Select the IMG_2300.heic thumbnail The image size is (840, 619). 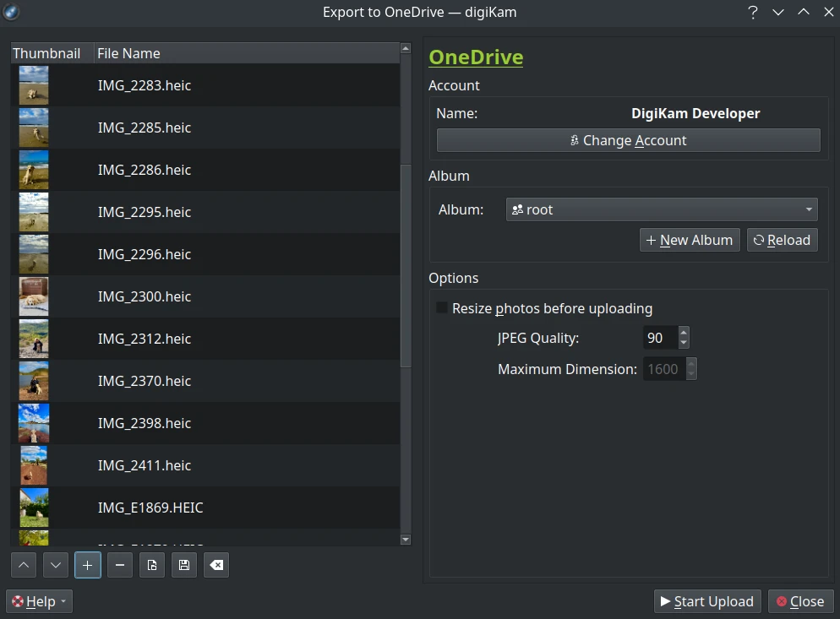pyautogui.click(x=34, y=296)
